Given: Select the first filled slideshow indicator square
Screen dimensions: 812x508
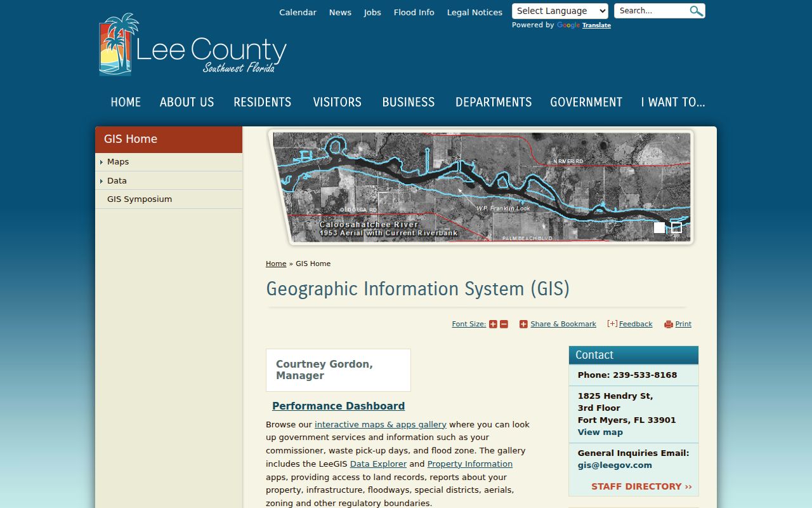Looking at the screenshot, I should tap(660, 227).
